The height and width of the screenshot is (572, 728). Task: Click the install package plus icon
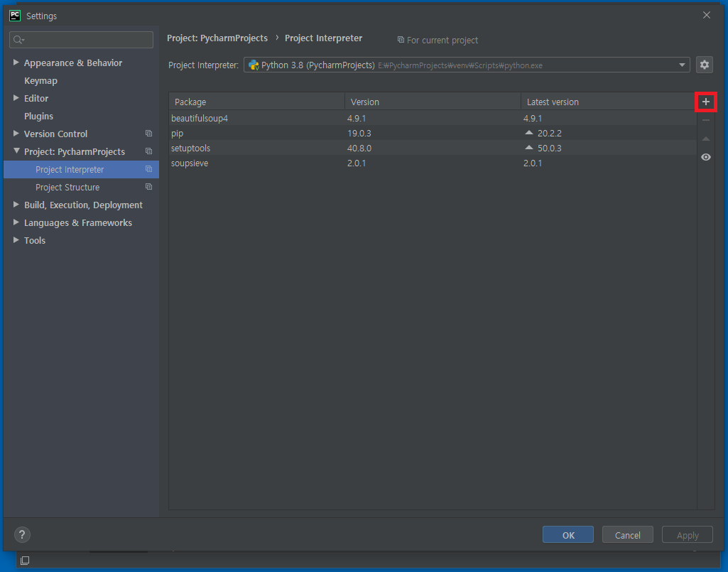[706, 102]
